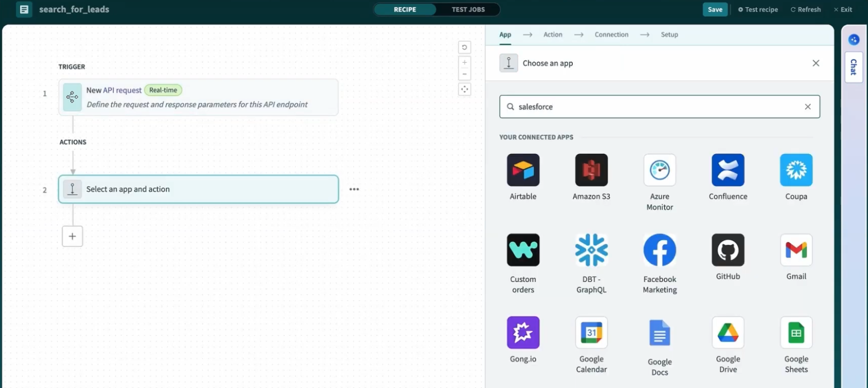Click the undo icon on canvas
The width and height of the screenshot is (868, 388).
[464, 48]
